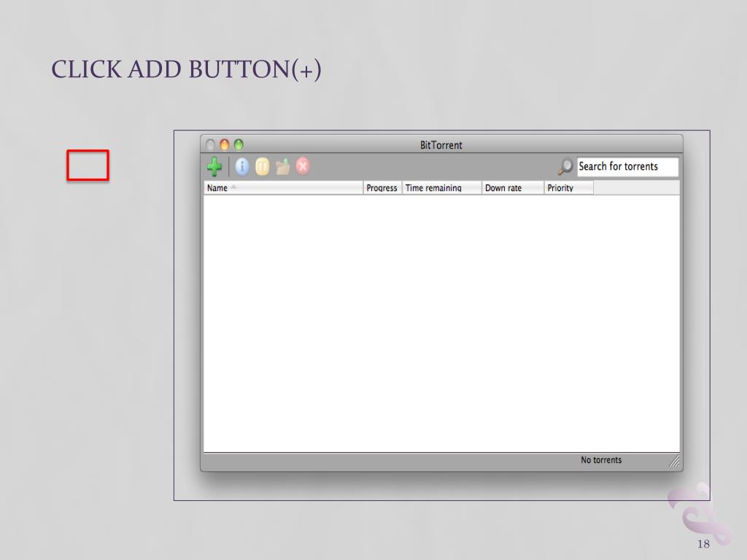Zoom the BitTorrent window with green button

239,145
